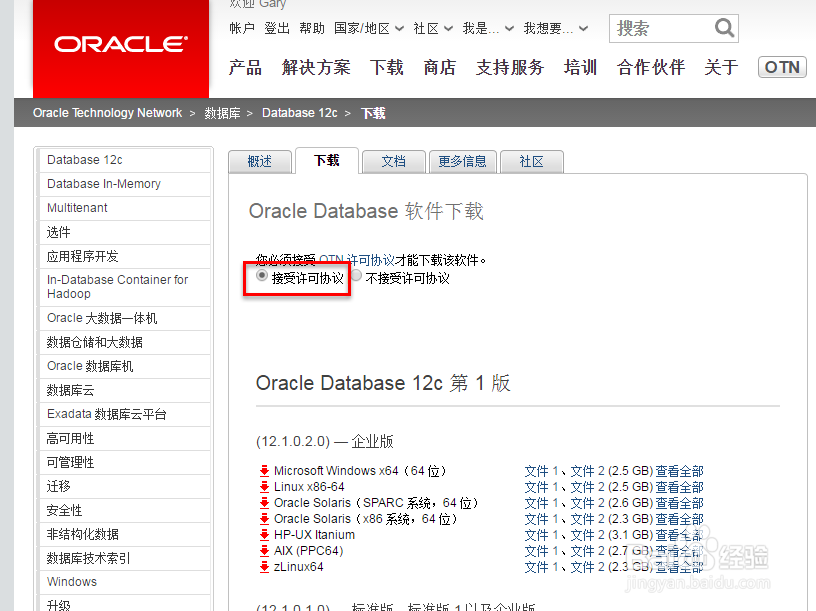Expand the 国家/地区 dropdown

tap(368, 29)
